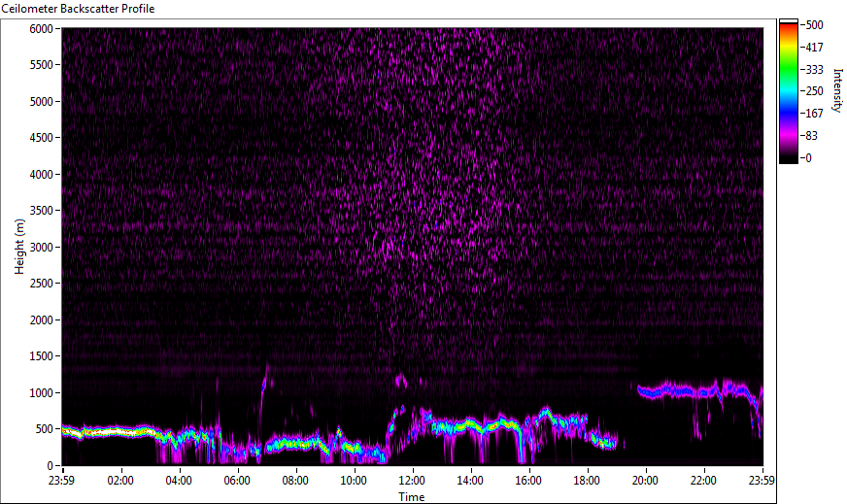Click the 2500 height axis value

[x=42, y=284]
